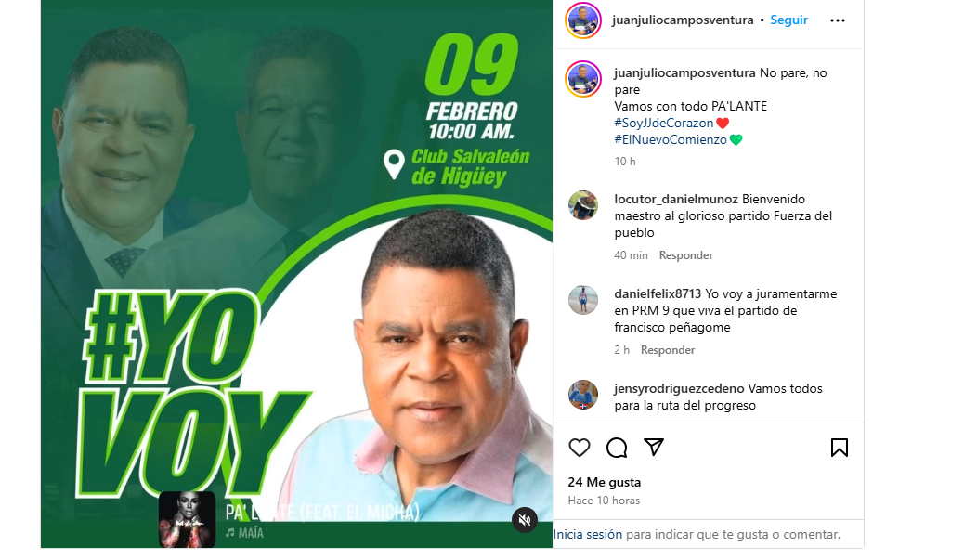Click the danielfelix8713 commenter avatar

click(x=583, y=300)
